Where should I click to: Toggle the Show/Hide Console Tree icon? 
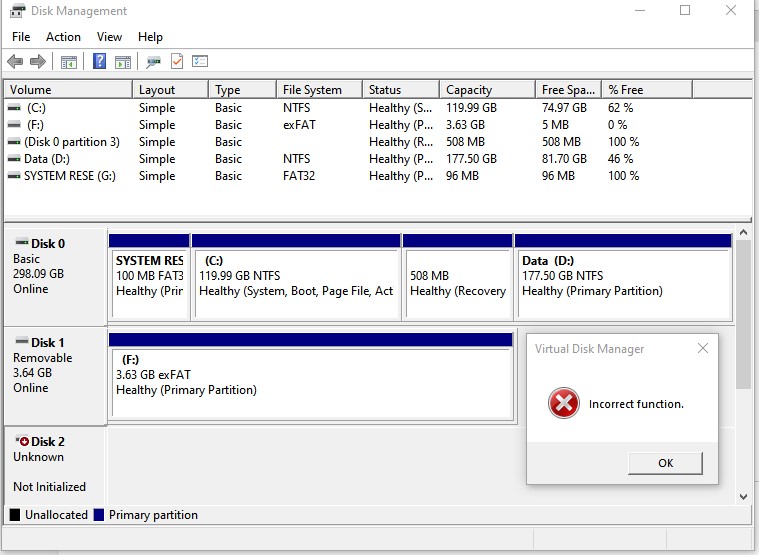[69, 62]
